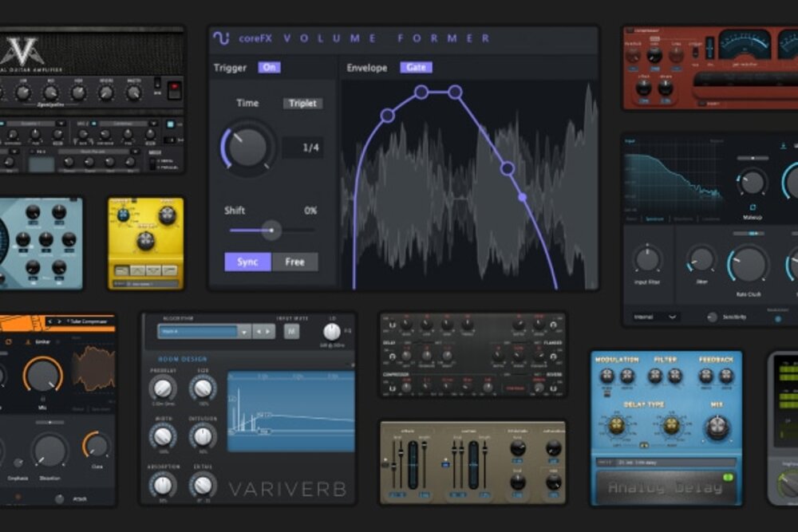This screenshot has height=532, width=798.
Task: Click the Variverb Size knob
Action: tap(203, 388)
